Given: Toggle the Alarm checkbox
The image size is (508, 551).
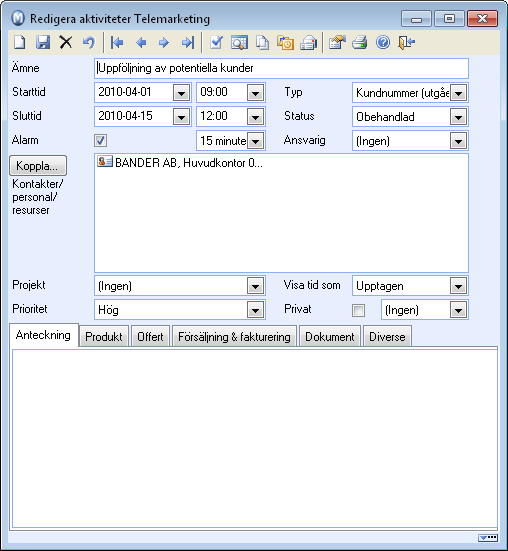Looking at the screenshot, I should pos(100,141).
